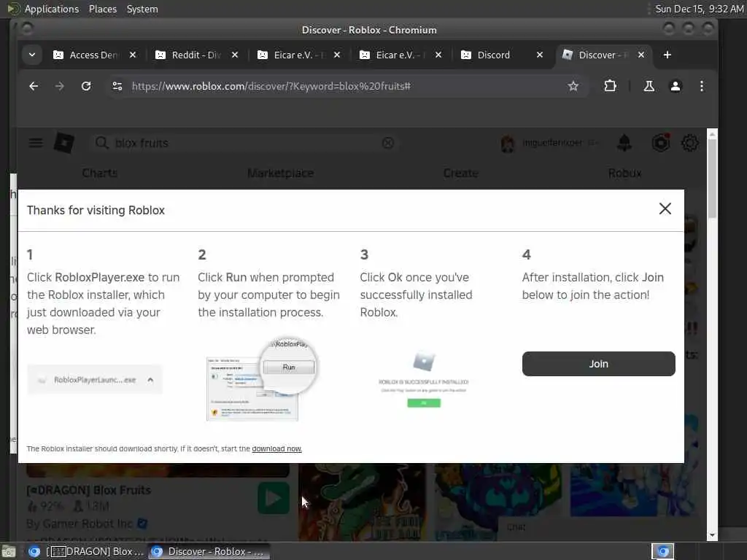Open the Charts menu item
The width and height of the screenshot is (747, 560).
tap(99, 173)
